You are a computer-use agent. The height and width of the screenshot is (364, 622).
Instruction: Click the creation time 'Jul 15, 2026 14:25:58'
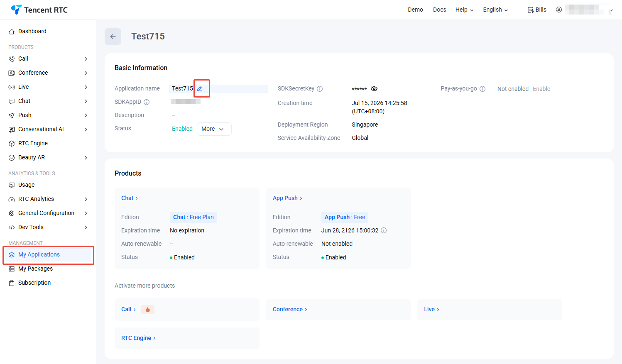(x=380, y=103)
